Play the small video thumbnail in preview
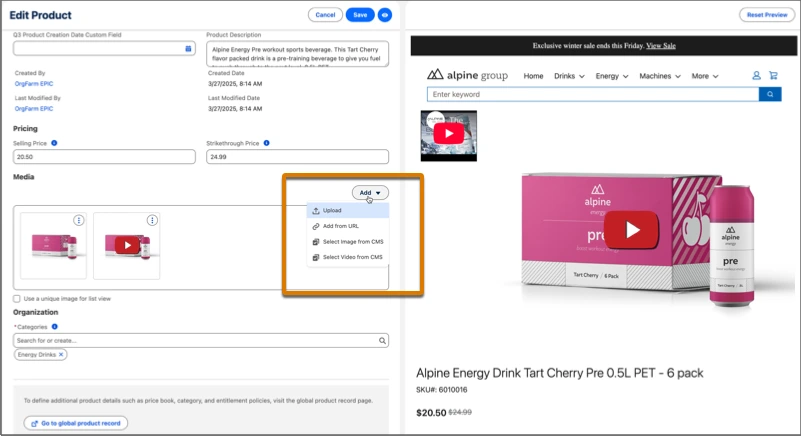Screen dimensions: 801x436 [x=449, y=134]
